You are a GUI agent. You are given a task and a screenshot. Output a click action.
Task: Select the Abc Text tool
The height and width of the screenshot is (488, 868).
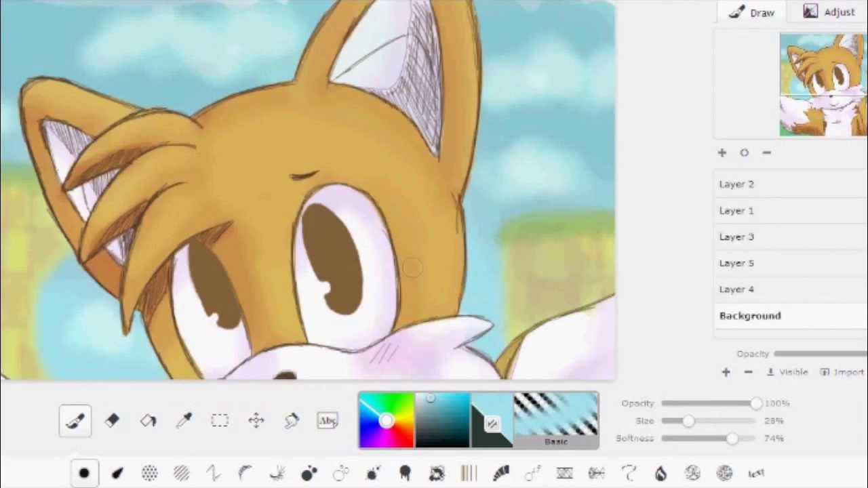click(x=328, y=421)
